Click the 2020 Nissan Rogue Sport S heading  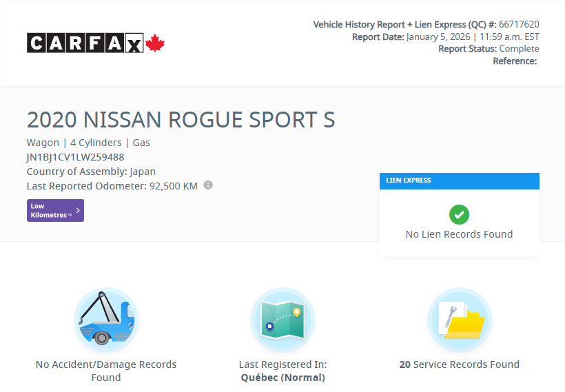click(181, 120)
